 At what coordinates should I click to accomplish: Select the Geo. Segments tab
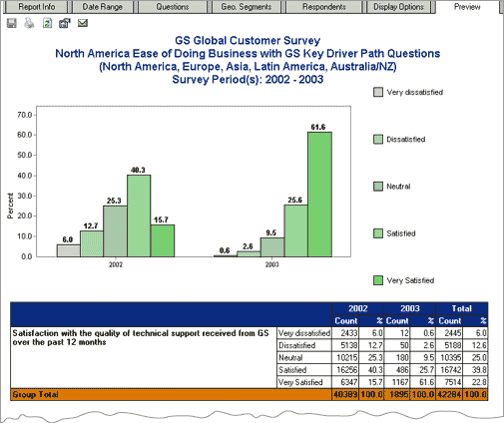(247, 7)
